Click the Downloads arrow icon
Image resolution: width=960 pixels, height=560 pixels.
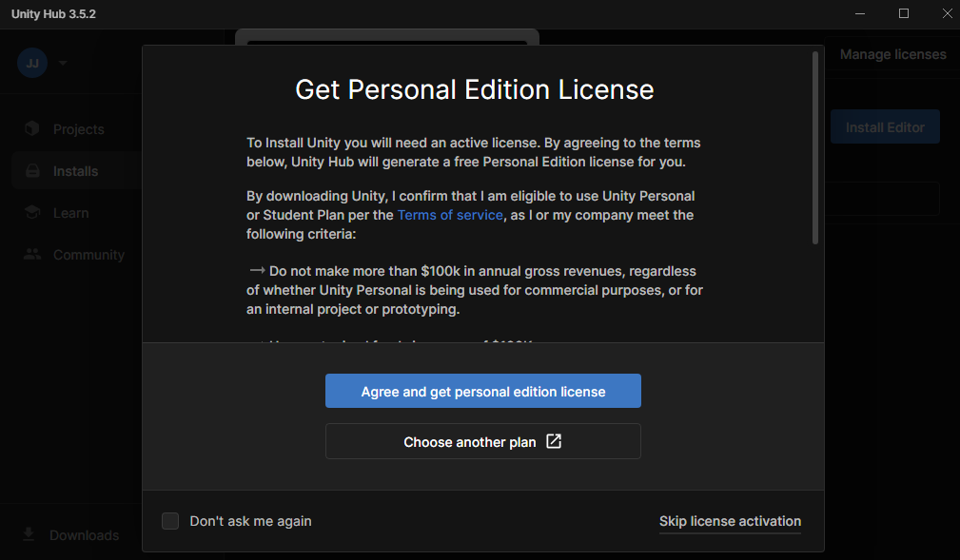point(29,534)
